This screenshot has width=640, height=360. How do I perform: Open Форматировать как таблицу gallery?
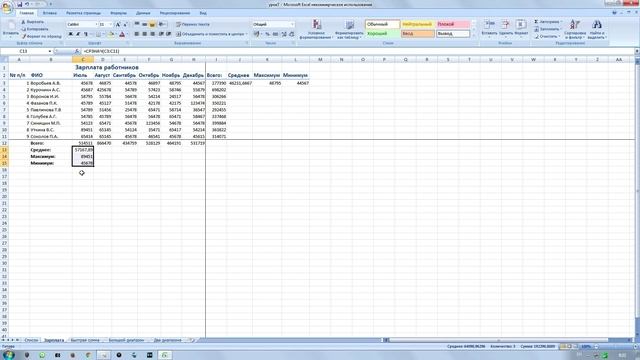pos(349,29)
